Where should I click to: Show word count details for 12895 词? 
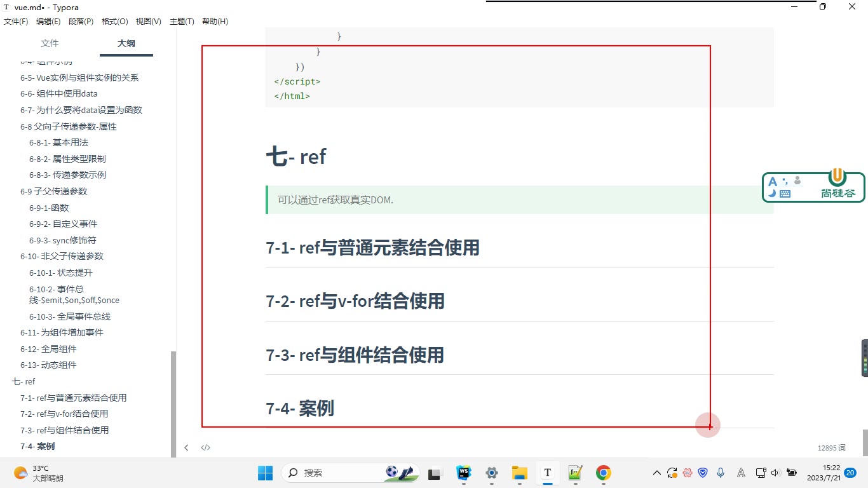832,448
